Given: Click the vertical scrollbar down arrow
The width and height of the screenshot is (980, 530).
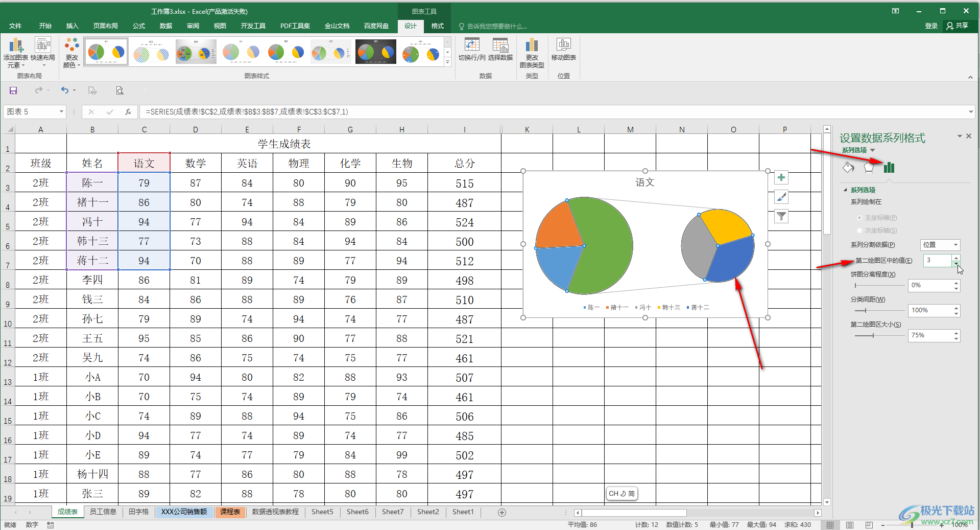Looking at the screenshot, I should 827,502.
